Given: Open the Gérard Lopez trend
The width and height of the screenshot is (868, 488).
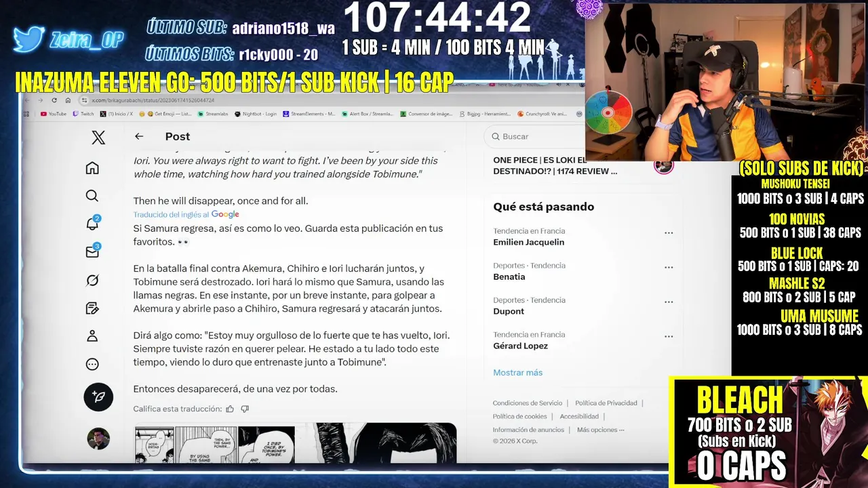Looking at the screenshot, I should pyautogui.click(x=520, y=346).
